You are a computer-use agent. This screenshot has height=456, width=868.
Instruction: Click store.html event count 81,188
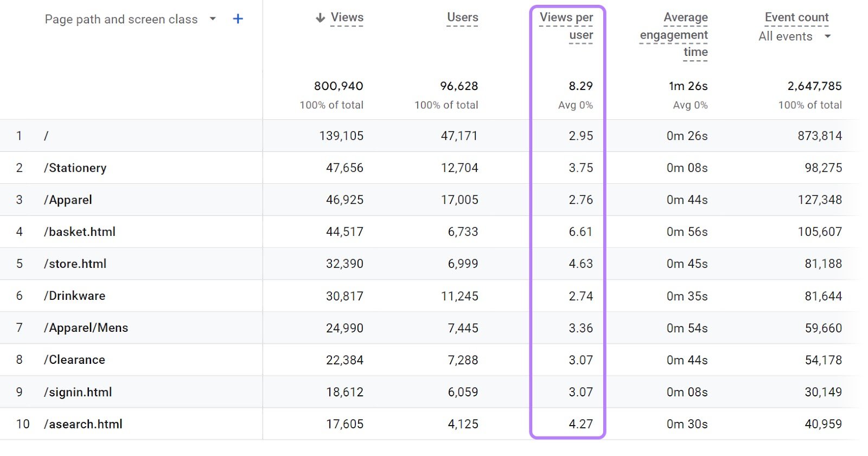[823, 264]
